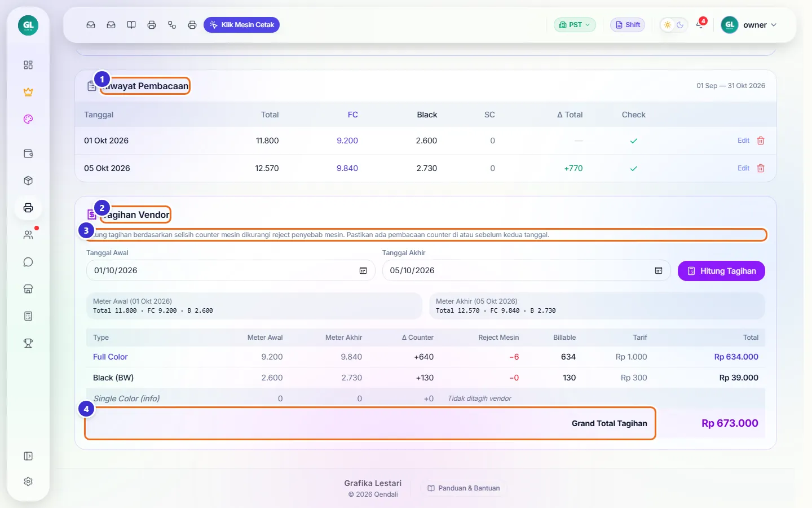812x508 pixels.
Task: Click the +770 delta total value
Action: 573,168
